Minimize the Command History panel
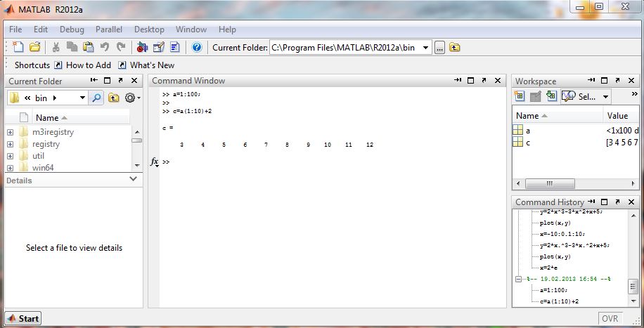 (x=591, y=202)
